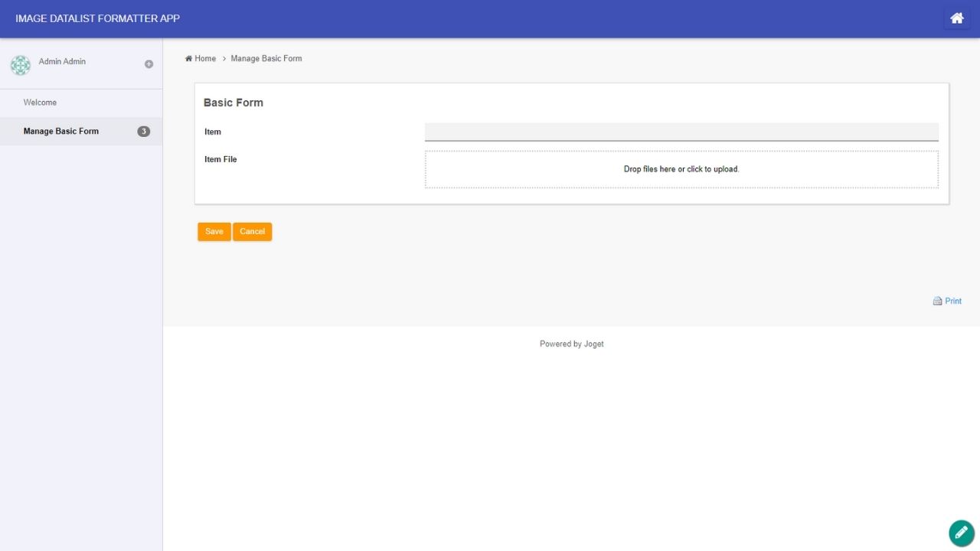Select Manage Basic Form in sidebar
The height and width of the screenshot is (551, 980).
coord(61,132)
